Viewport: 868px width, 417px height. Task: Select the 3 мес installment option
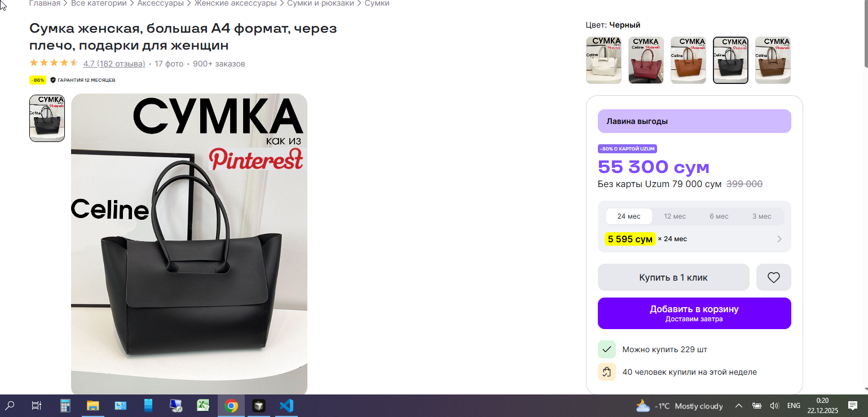click(x=761, y=216)
